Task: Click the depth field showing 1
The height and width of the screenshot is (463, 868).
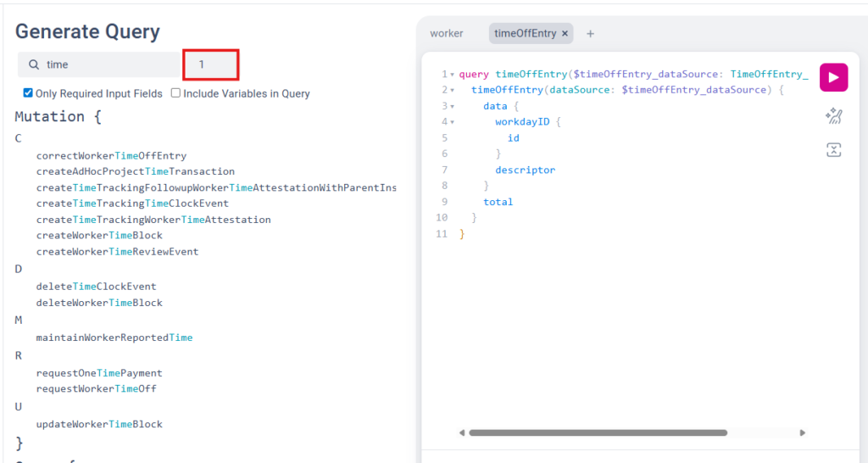Action: (x=211, y=64)
